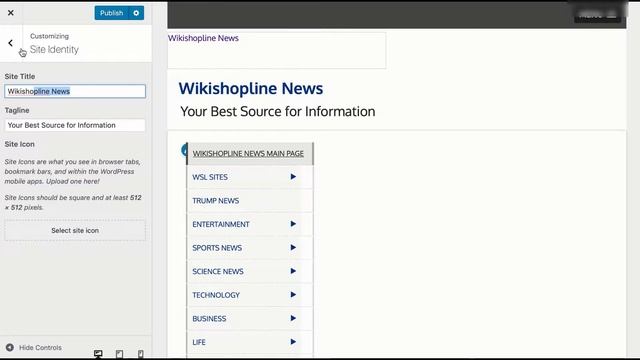Switch to mobile preview icon
The image size is (640, 360).
tap(140, 353)
